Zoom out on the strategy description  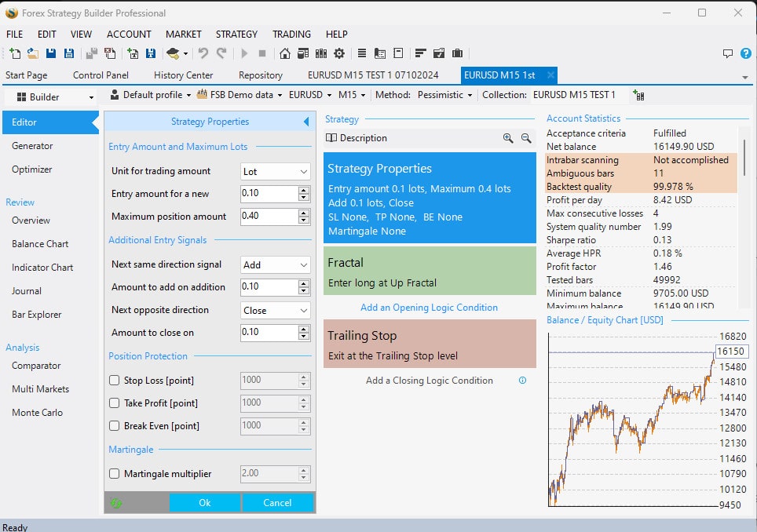527,138
